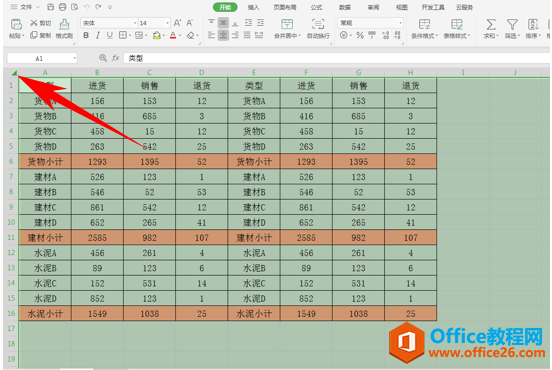This screenshot has height=370, width=552.
Task: Click the cell Borders grid icon
Action: [x=123, y=35]
